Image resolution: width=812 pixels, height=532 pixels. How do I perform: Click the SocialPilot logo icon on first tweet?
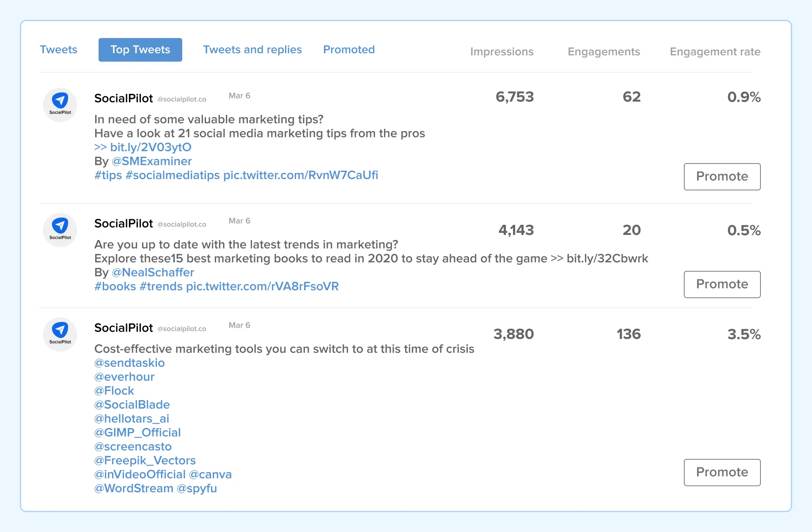coord(59,102)
